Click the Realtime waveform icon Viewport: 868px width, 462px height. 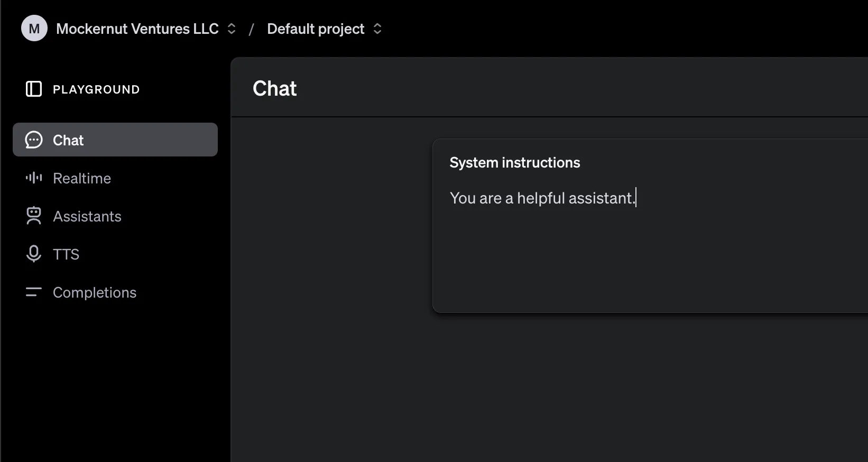[x=33, y=178]
